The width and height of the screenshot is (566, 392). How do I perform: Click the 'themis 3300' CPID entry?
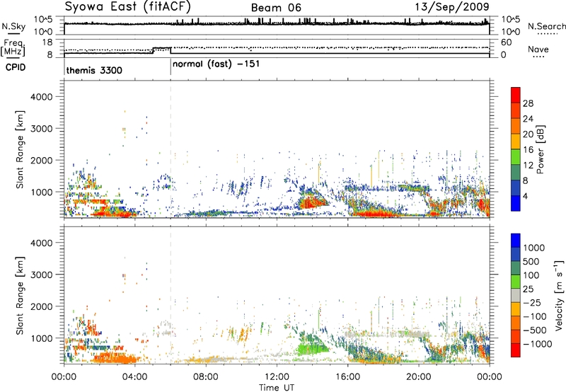pos(94,70)
